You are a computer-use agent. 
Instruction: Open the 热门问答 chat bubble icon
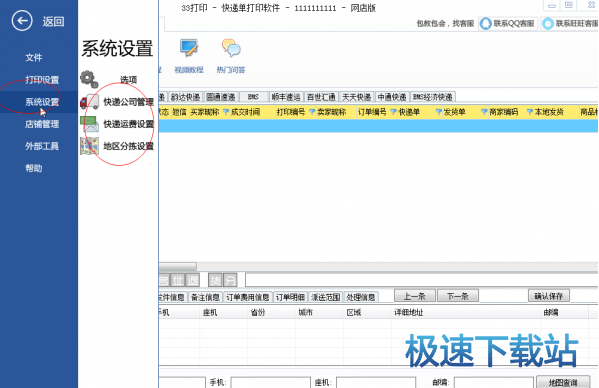click(231, 48)
